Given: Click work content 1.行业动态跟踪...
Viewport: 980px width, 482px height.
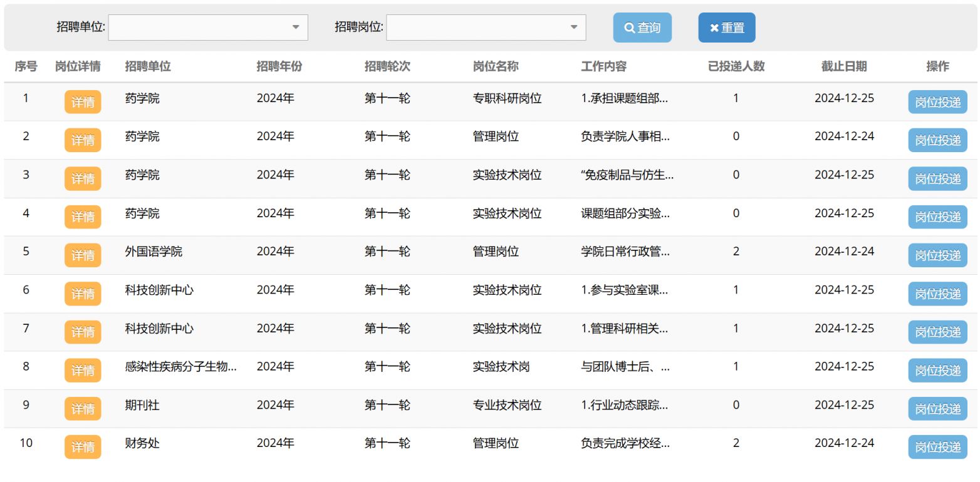Looking at the screenshot, I should tap(624, 405).
